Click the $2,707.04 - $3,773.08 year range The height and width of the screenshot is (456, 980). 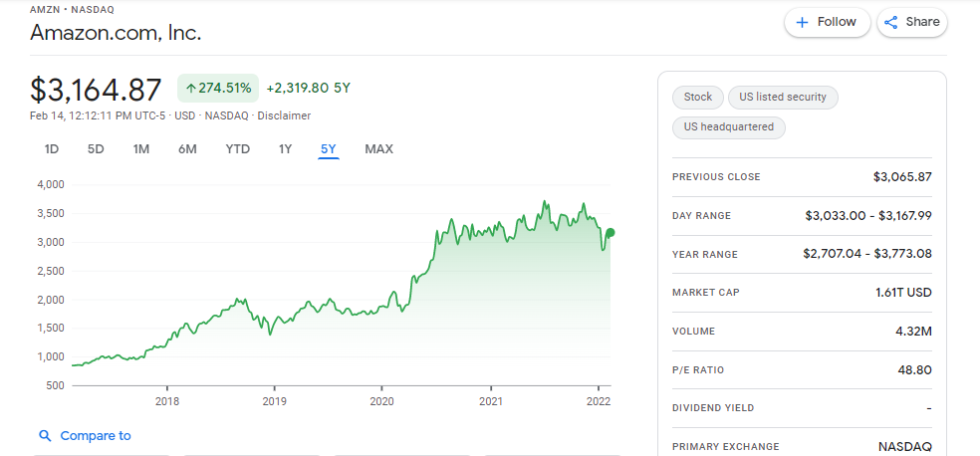click(x=867, y=254)
